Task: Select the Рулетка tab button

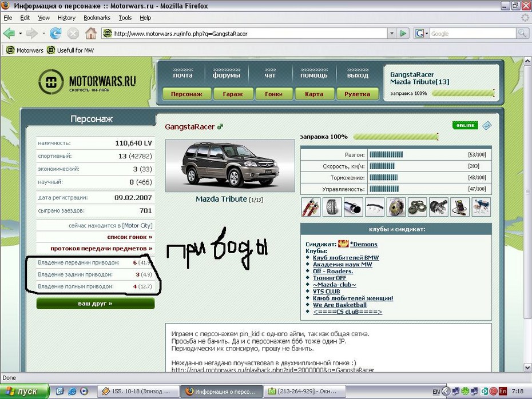Action: pos(358,94)
